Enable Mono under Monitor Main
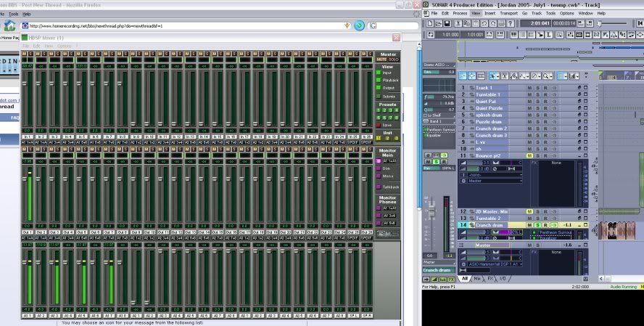644x326 pixels. 379,176
